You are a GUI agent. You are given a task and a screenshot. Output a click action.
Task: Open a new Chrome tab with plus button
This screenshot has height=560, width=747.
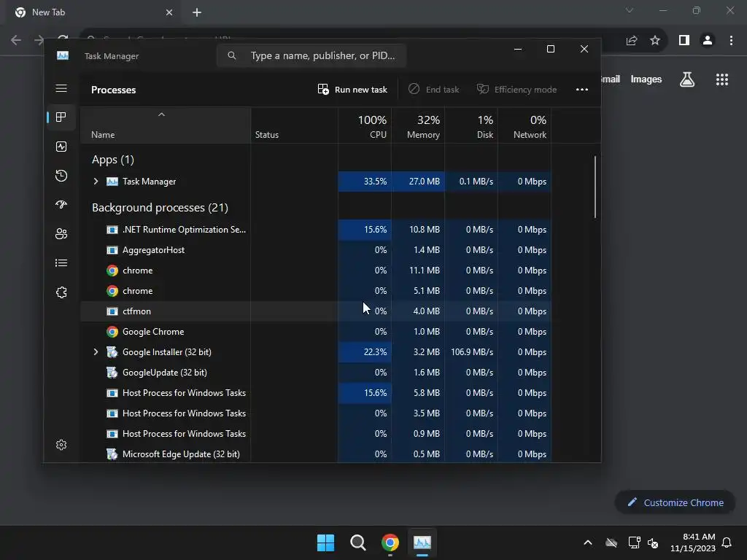[197, 12]
